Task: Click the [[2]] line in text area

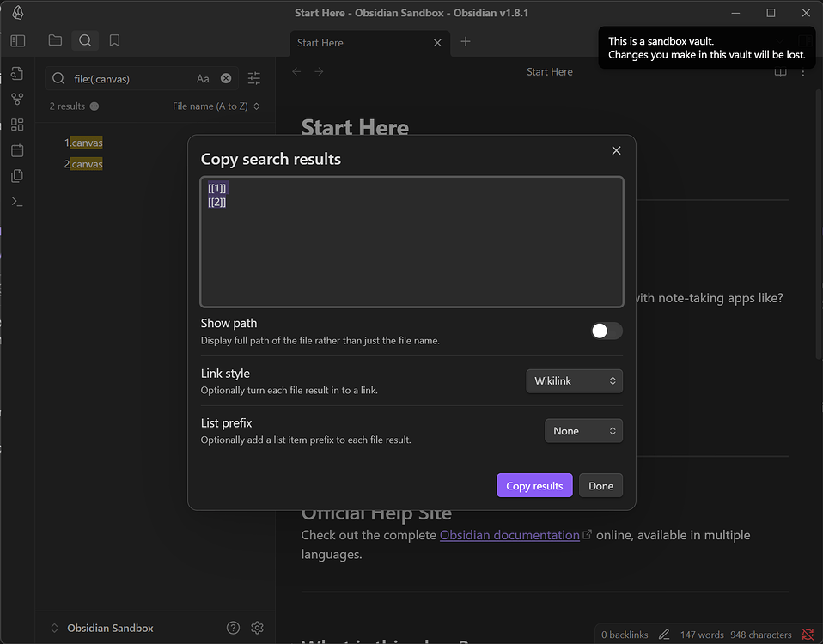Action: point(216,202)
